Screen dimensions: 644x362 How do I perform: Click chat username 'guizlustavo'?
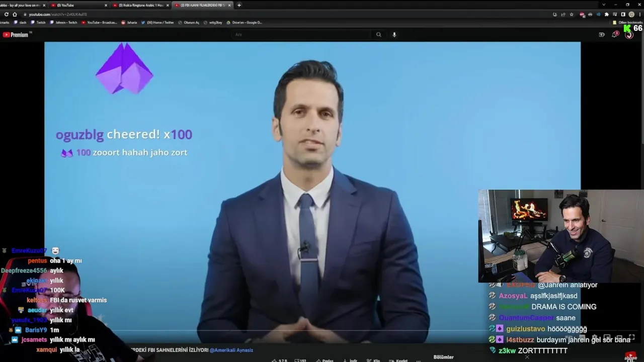(525, 329)
